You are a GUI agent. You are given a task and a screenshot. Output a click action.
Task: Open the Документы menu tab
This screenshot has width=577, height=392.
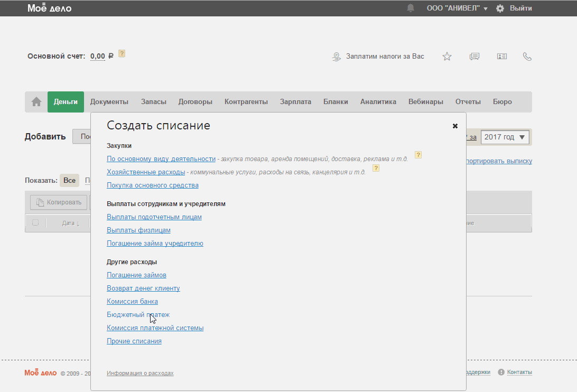tap(109, 102)
